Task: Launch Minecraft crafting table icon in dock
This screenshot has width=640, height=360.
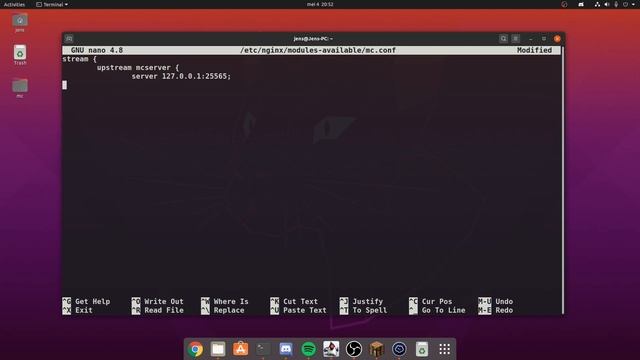Action: click(376, 349)
